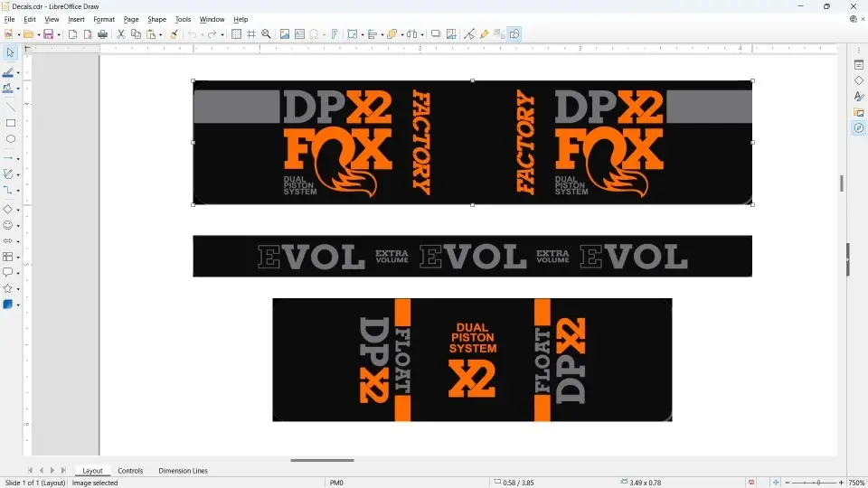The width and height of the screenshot is (868, 488).
Task: Open the File menu
Action: 9,19
